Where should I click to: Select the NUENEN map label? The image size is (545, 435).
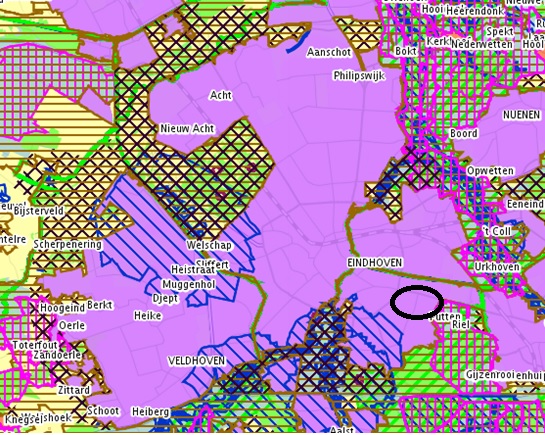coord(522,115)
